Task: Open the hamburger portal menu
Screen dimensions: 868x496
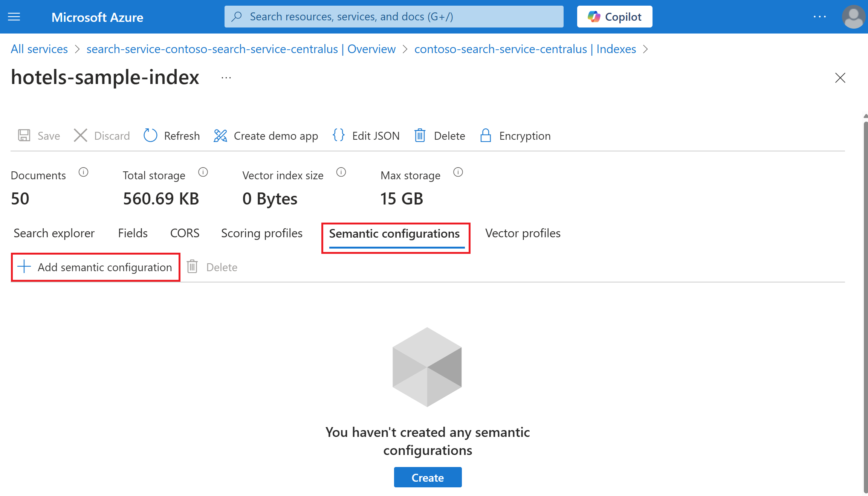Action: (14, 17)
